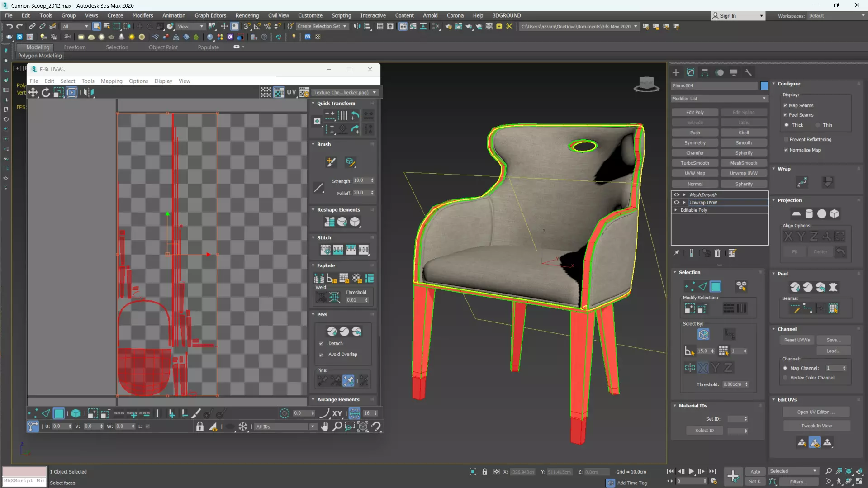This screenshot has height=488, width=868.
Task: Click the polygon mode icon in Edit UVWs bottom bar
Action: point(59,413)
